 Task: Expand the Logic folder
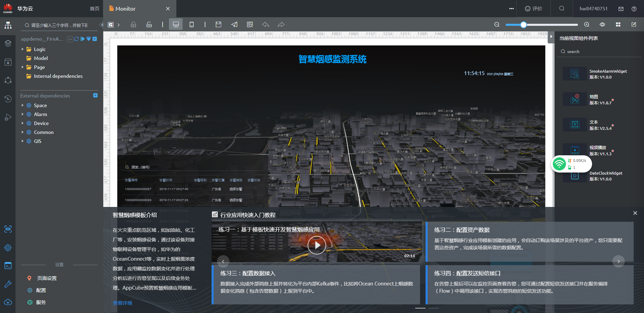tap(23, 49)
